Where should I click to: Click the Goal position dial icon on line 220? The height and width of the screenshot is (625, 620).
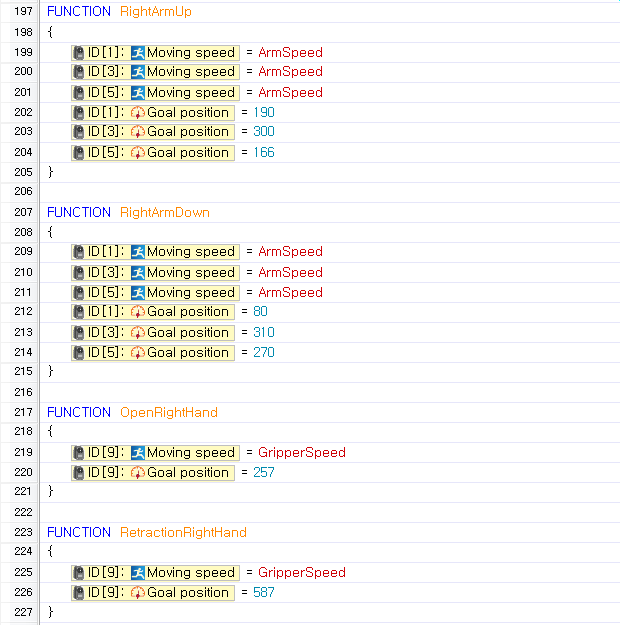pos(138,472)
